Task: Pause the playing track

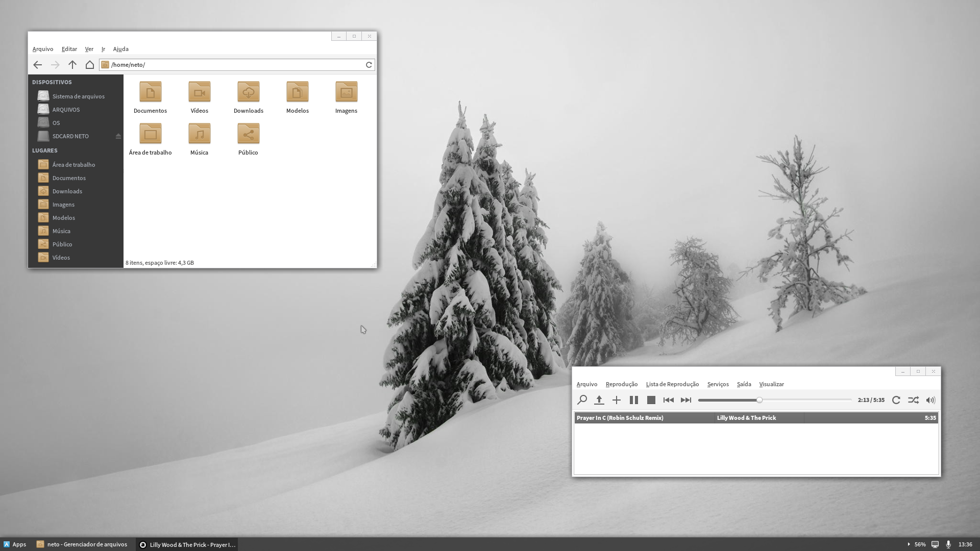Action: point(634,400)
